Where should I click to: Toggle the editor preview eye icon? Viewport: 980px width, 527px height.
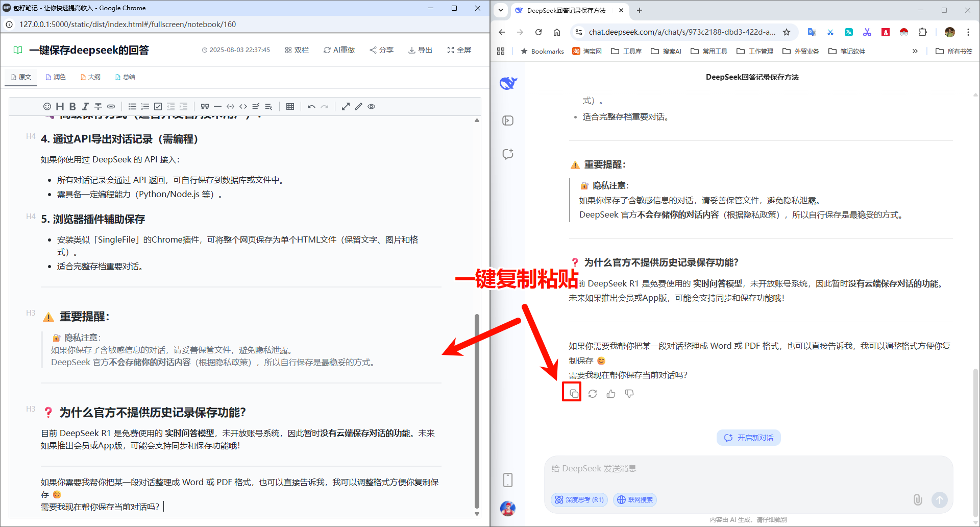click(x=372, y=107)
